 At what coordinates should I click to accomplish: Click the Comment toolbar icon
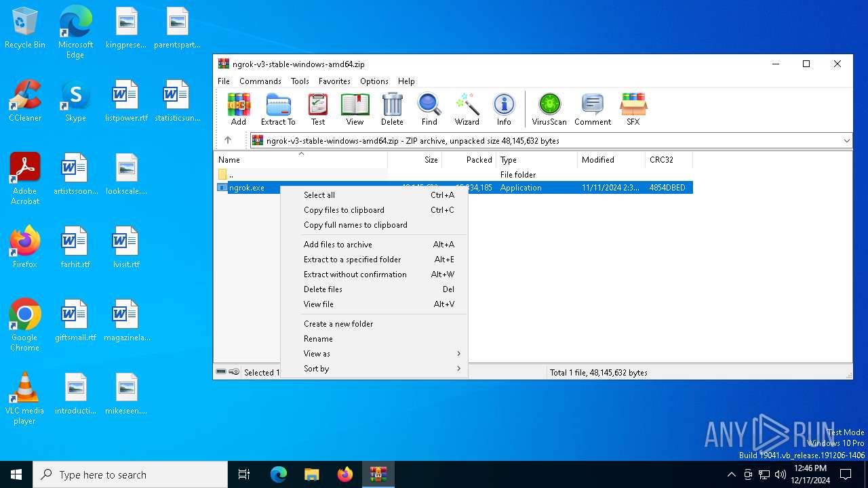[593, 109]
